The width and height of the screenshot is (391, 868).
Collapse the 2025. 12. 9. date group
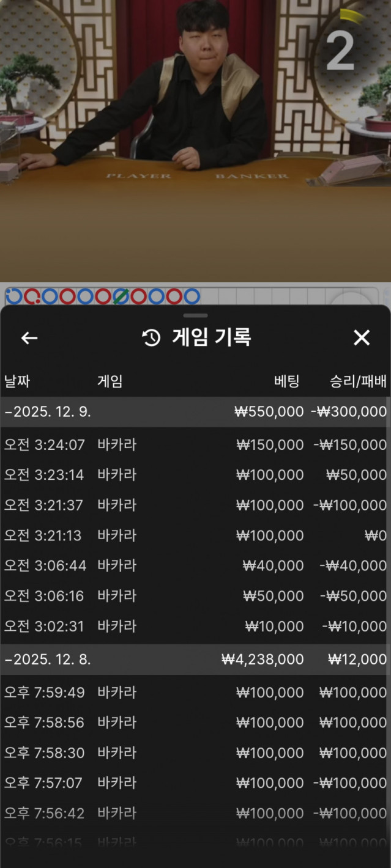[x=48, y=412]
